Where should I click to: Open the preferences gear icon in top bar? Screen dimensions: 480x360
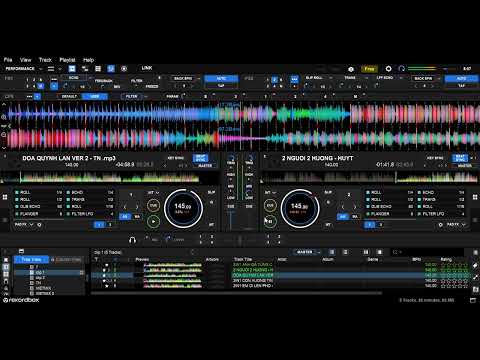pyautogui.click(x=388, y=69)
